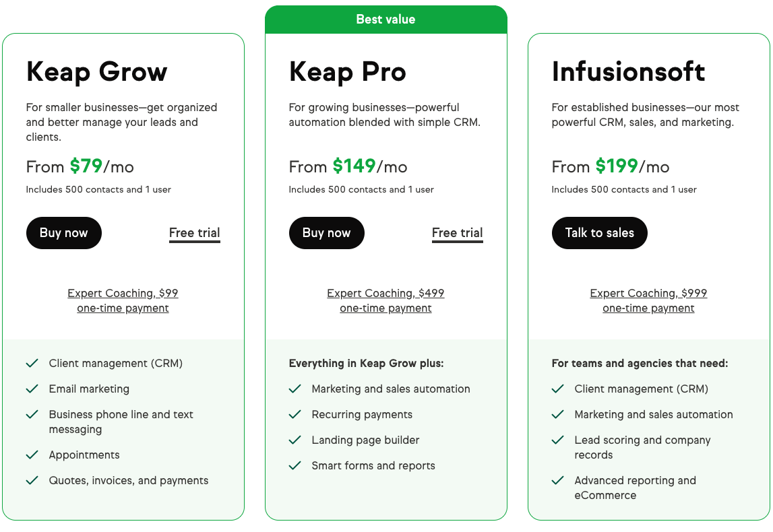Image resolution: width=773 pixels, height=532 pixels.
Task: Open Expert Coaching $99 one-time payment link
Action: point(123,301)
